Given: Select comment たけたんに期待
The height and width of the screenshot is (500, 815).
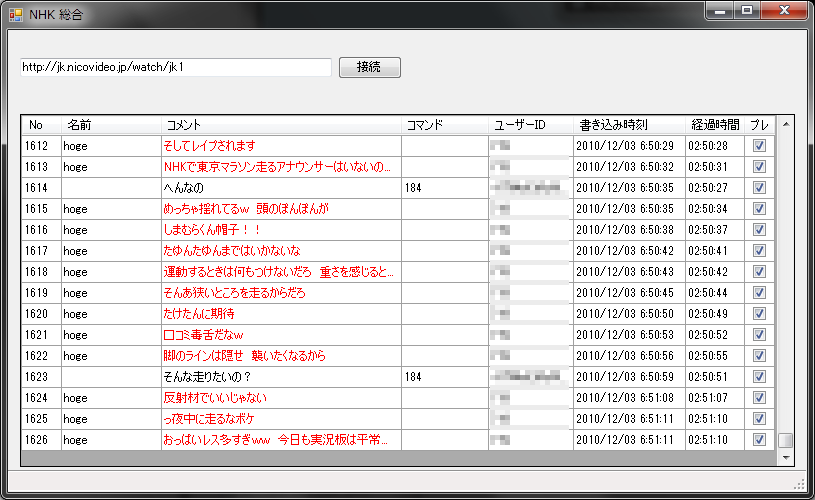Looking at the screenshot, I should (x=199, y=314).
